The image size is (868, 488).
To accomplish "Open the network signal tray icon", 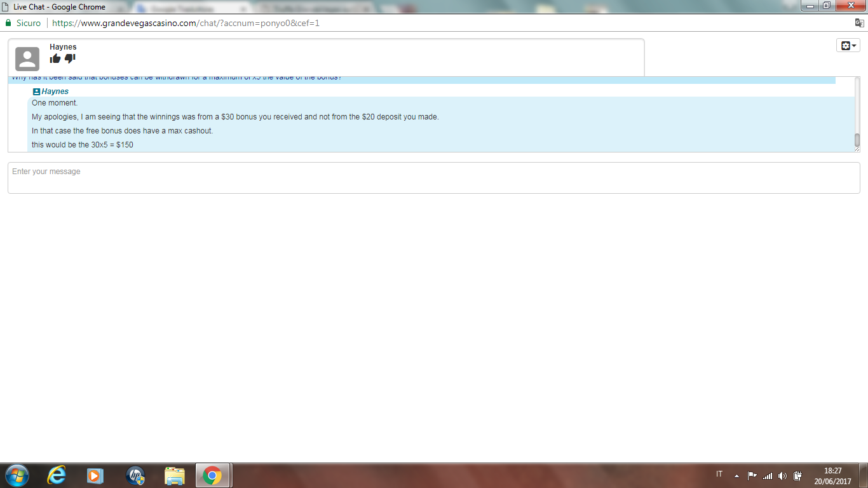I will click(768, 475).
